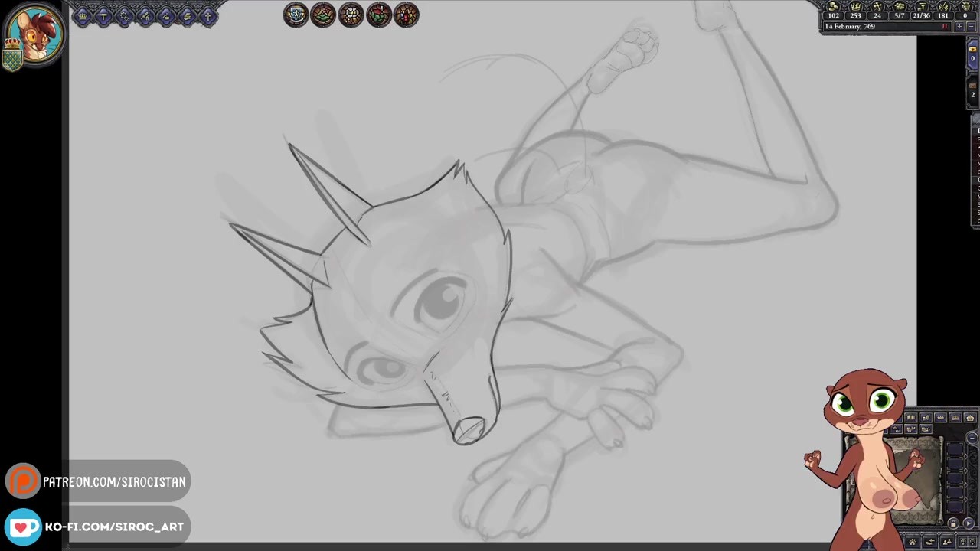Collapse minimap with round minus button
The width and height of the screenshot is (980, 551).
pos(972,439)
